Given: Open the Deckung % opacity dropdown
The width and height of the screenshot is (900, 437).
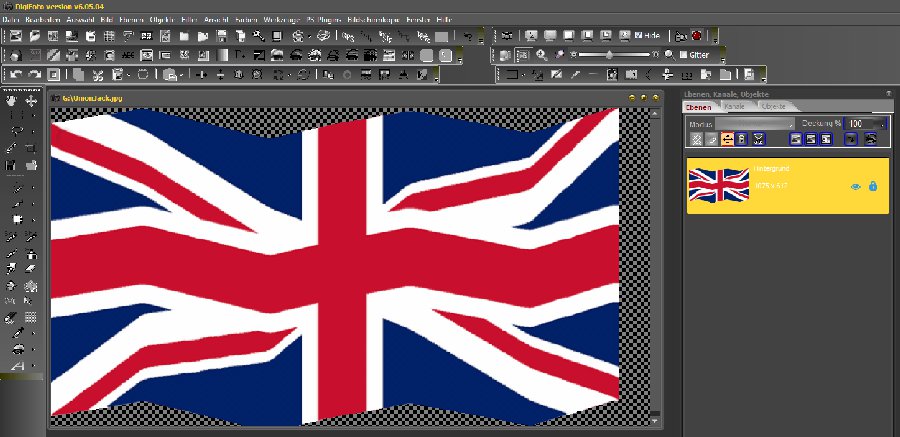Looking at the screenshot, I should (883, 122).
